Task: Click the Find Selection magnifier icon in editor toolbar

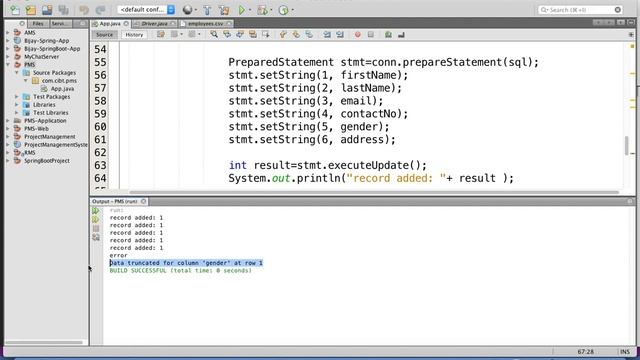Action: pyautogui.click(x=214, y=35)
